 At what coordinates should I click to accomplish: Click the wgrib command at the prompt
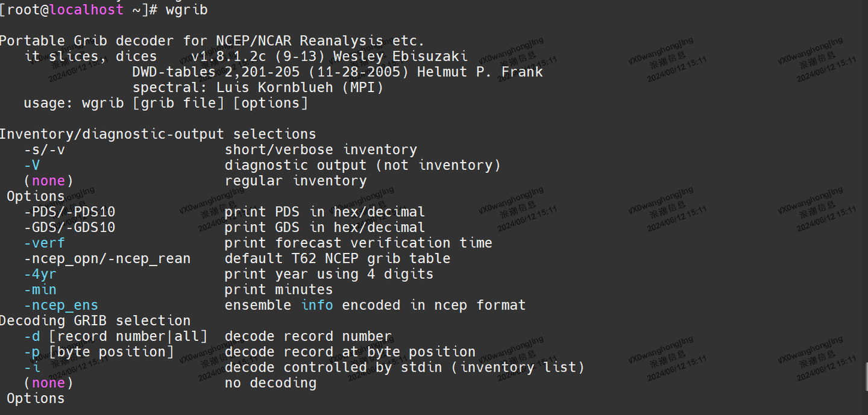click(x=186, y=10)
